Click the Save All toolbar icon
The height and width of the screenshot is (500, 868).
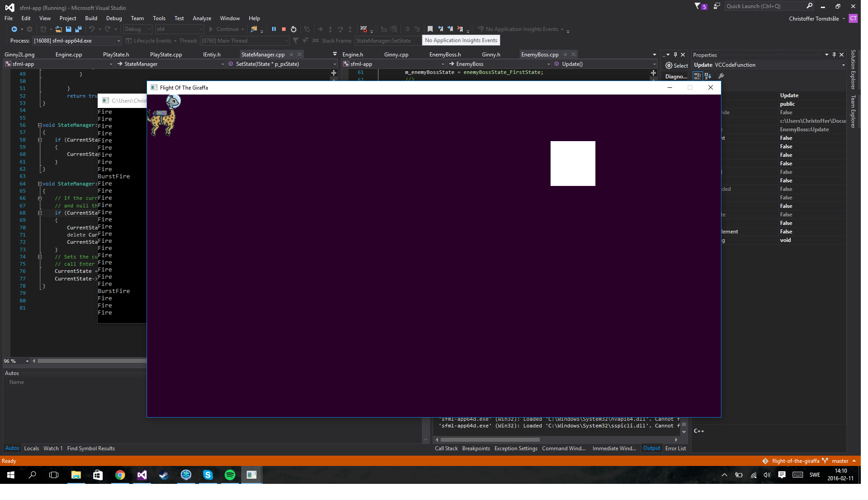pyautogui.click(x=78, y=29)
